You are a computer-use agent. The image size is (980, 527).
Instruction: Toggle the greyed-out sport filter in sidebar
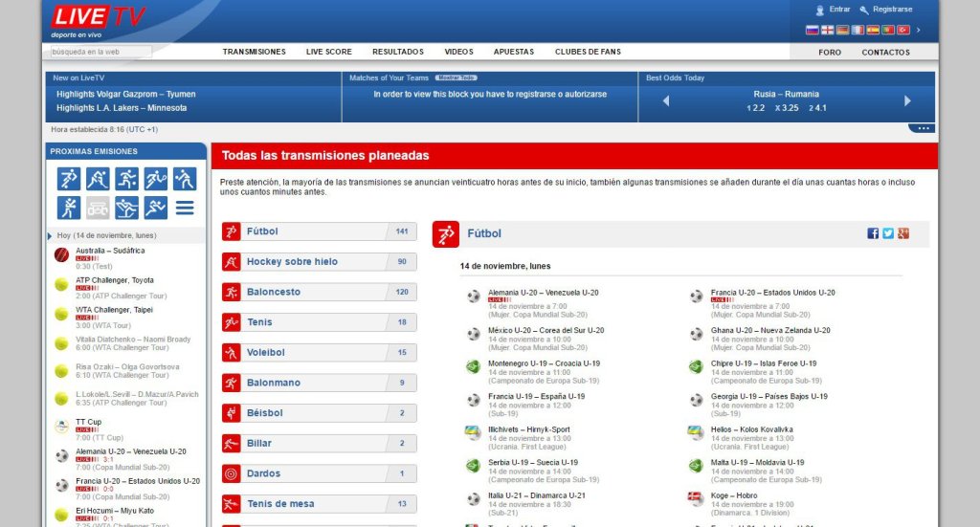click(98, 208)
